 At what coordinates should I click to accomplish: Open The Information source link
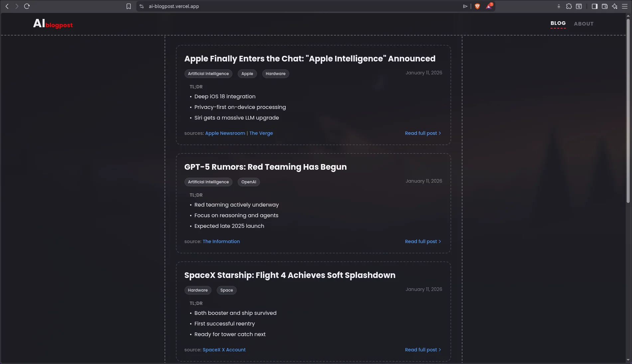click(x=221, y=241)
